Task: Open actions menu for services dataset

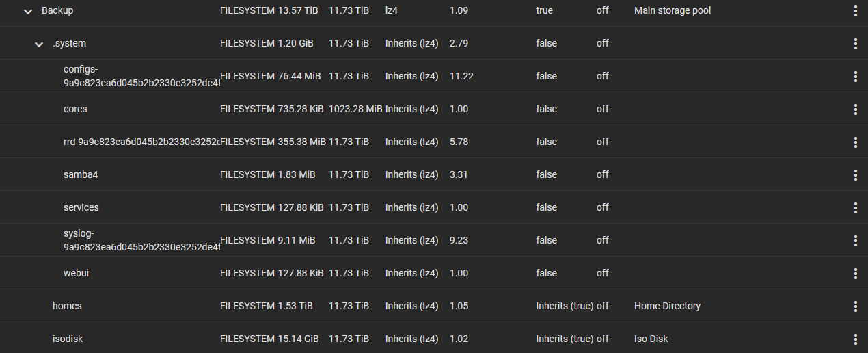Action: click(x=855, y=208)
